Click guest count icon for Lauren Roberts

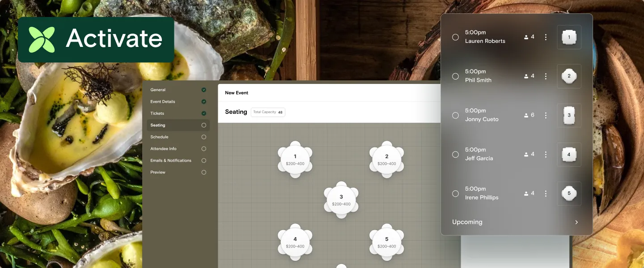click(x=526, y=37)
